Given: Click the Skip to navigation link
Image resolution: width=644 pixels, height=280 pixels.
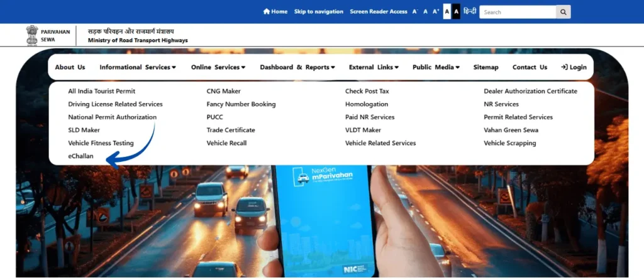Looking at the screenshot, I should click(319, 11).
